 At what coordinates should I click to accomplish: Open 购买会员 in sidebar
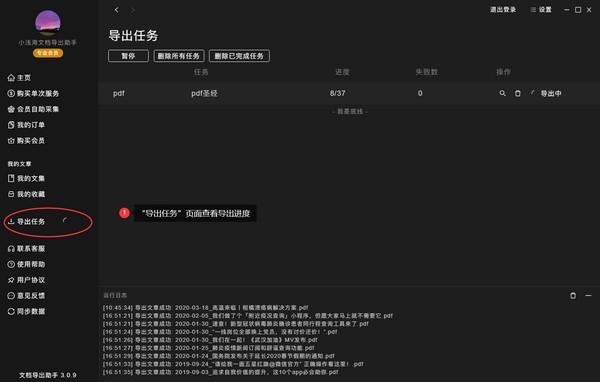point(26,140)
